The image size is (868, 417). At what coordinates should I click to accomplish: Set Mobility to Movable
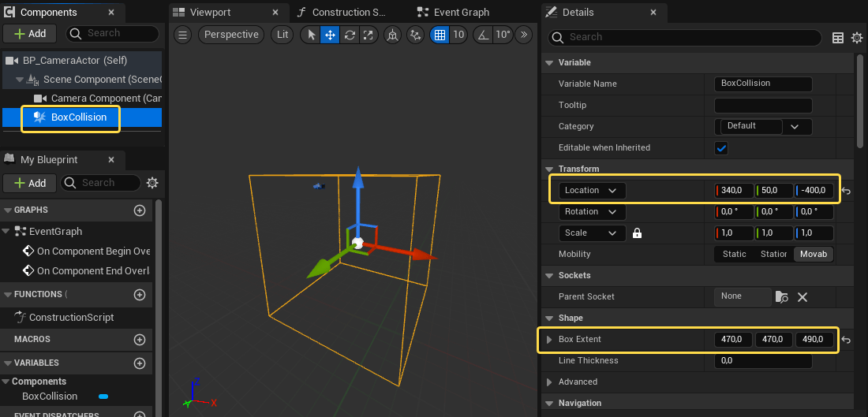click(x=814, y=255)
